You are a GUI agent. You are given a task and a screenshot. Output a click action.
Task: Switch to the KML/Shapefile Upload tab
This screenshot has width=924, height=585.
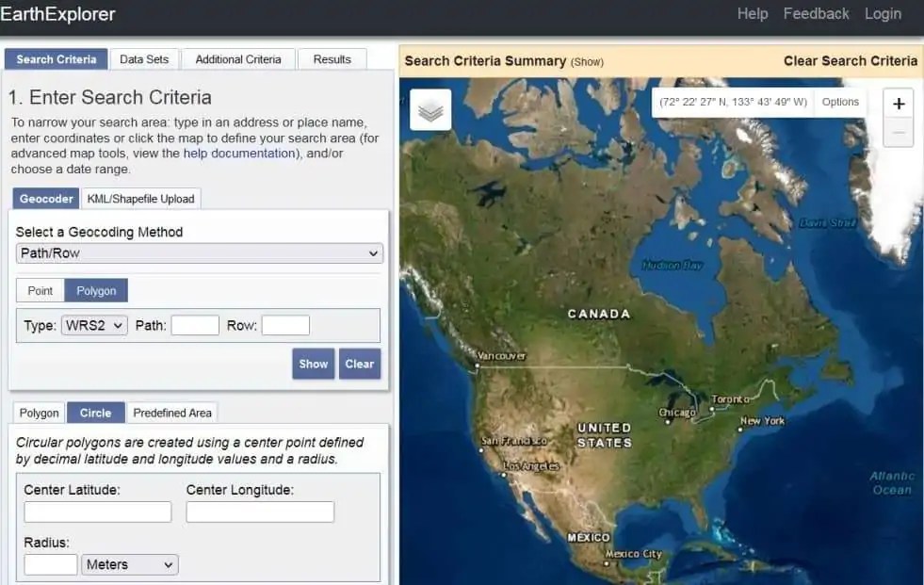[140, 199]
